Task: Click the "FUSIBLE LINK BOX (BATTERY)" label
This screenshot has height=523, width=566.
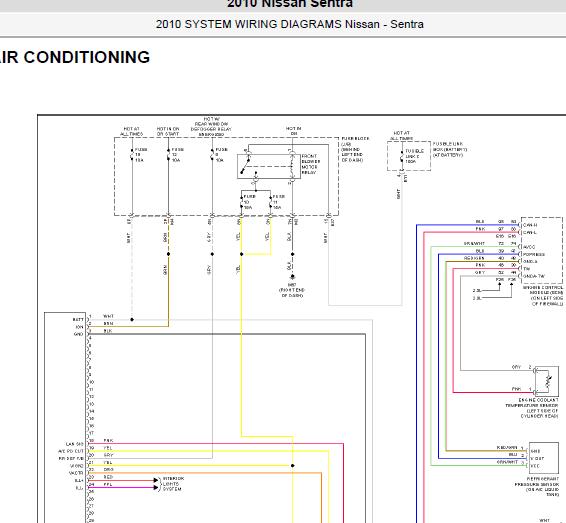Action: click(450, 147)
